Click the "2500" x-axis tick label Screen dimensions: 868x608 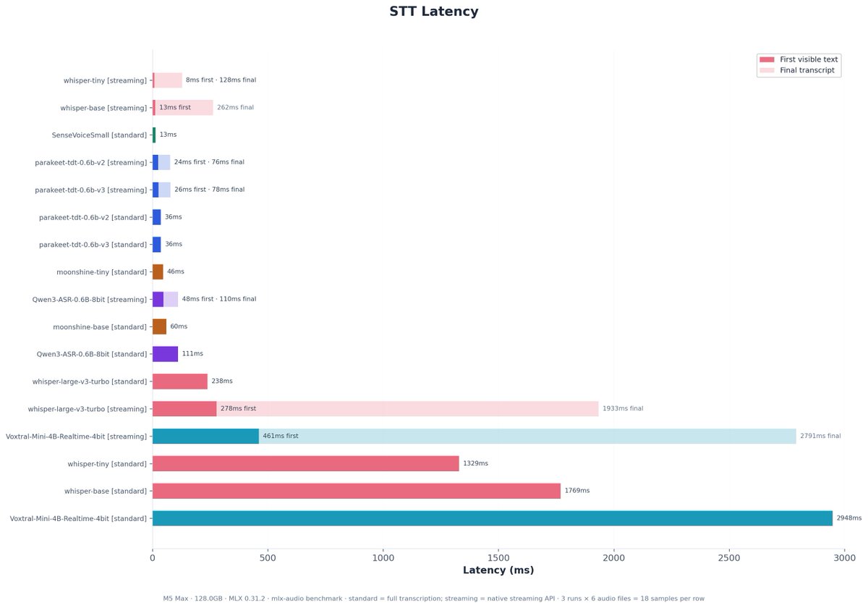pyautogui.click(x=729, y=558)
